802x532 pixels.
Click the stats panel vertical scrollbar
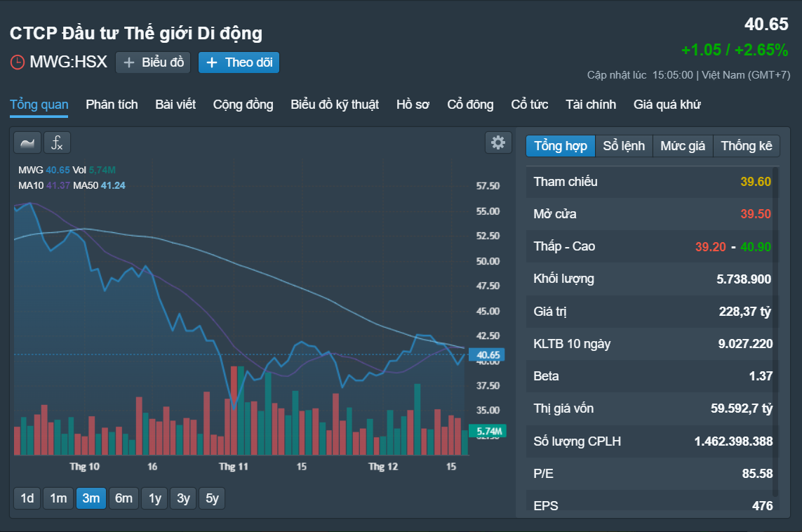point(775,331)
